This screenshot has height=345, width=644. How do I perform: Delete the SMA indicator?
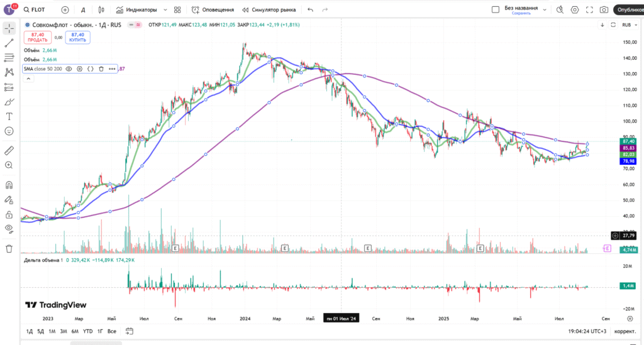coord(101,69)
